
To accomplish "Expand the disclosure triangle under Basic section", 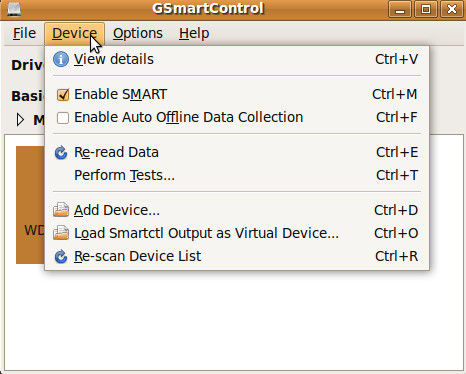I will point(20,119).
